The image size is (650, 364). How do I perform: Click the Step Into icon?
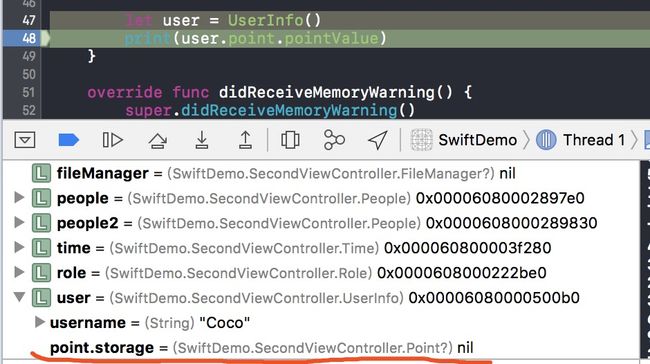point(202,140)
